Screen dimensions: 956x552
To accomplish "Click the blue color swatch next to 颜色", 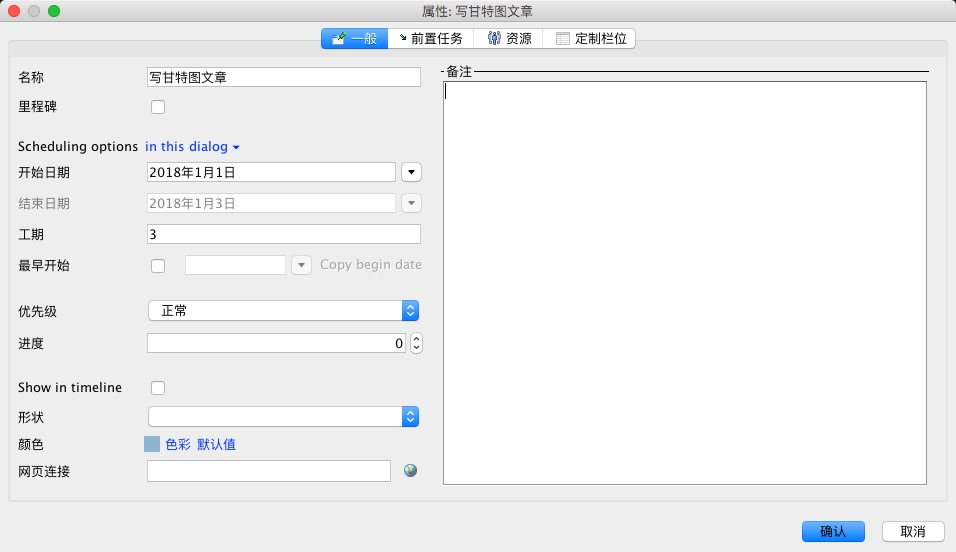I will tap(152, 444).
